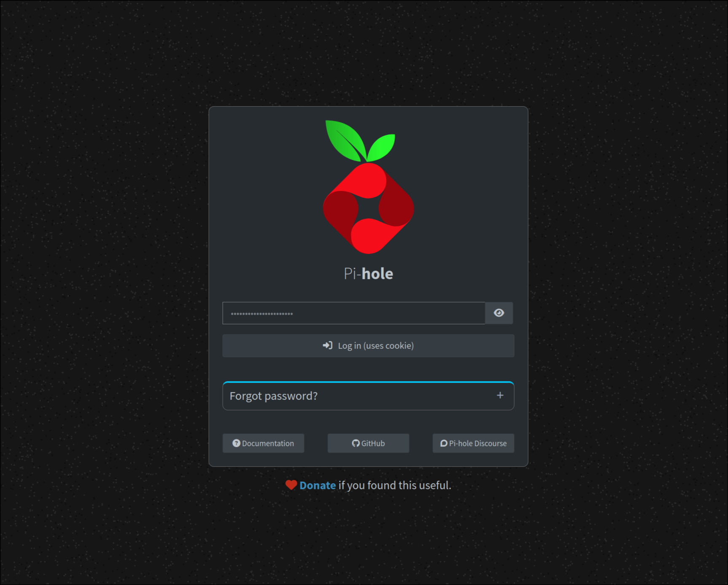Viewport: 728px width, 585px height.
Task: Click the Log in (uses cookie) text
Action: coord(376,346)
